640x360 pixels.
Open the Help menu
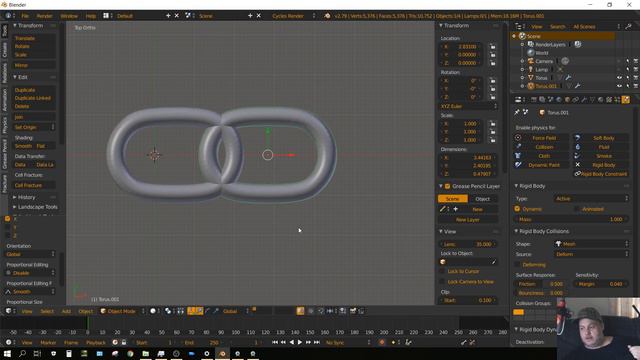(91, 16)
